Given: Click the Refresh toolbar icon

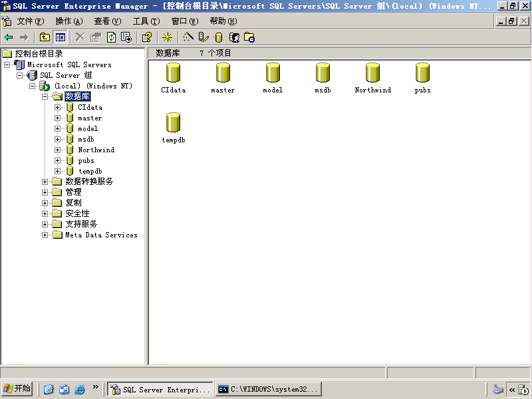Looking at the screenshot, I should click(x=111, y=37).
